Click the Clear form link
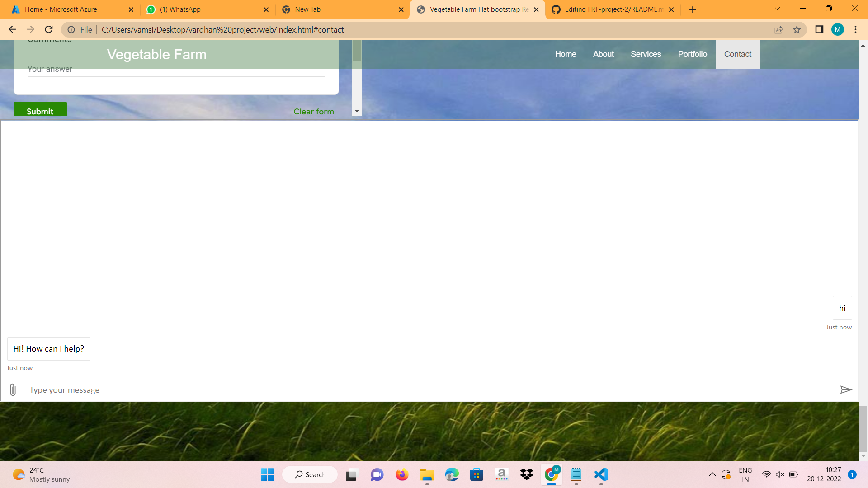Image resolution: width=868 pixels, height=488 pixels. [314, 112]
